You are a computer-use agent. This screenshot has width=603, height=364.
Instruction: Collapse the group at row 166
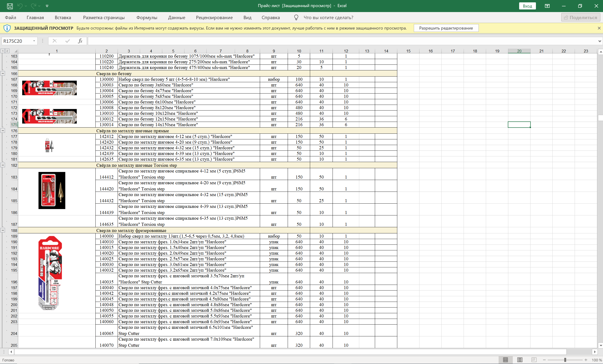(x=3, y=73)
